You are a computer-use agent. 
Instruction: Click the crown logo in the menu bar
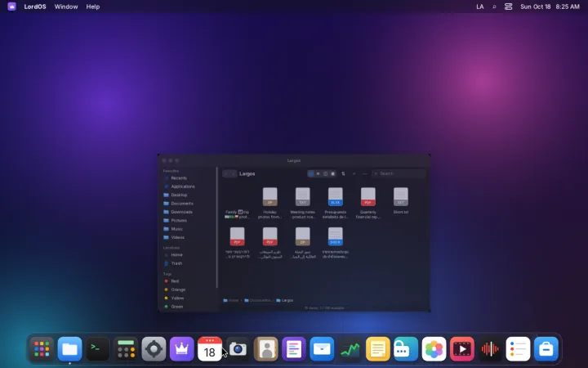tap(11, 7)
